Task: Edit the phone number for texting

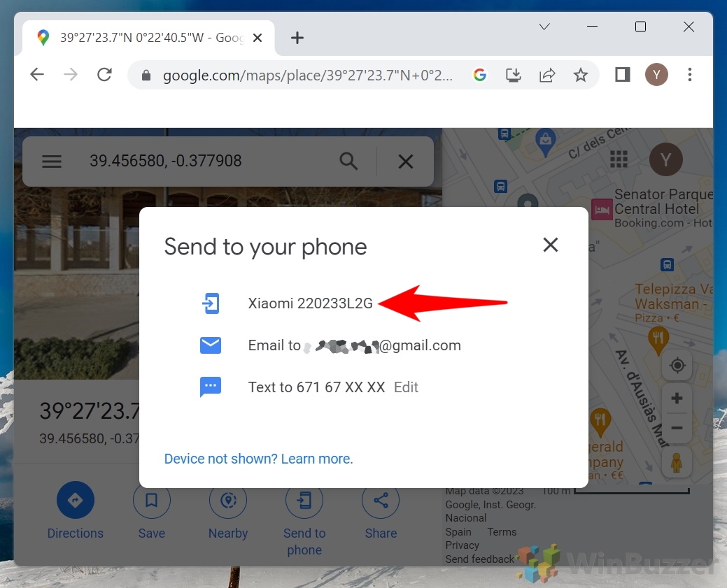Action: pos(406,387)
